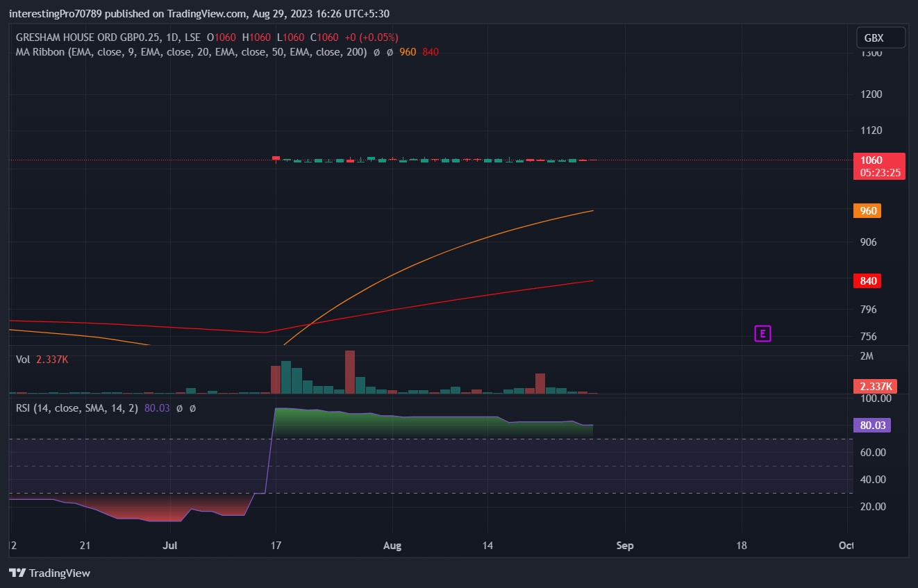Image resolution: width=918 pixels, height=588 pixels.
Task: Select the Vol indicator legend name
Action: tap(23, 360)
